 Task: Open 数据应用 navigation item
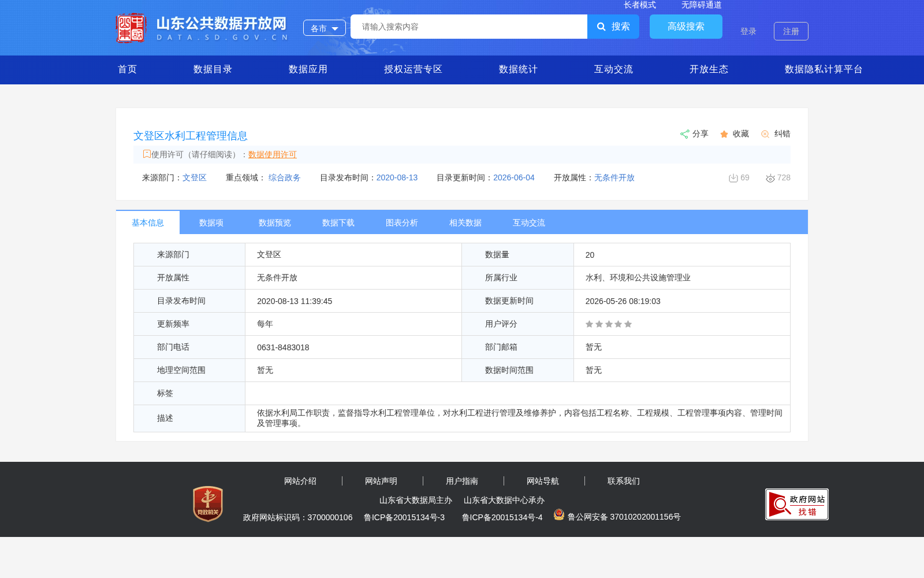[x=308, y=69]
